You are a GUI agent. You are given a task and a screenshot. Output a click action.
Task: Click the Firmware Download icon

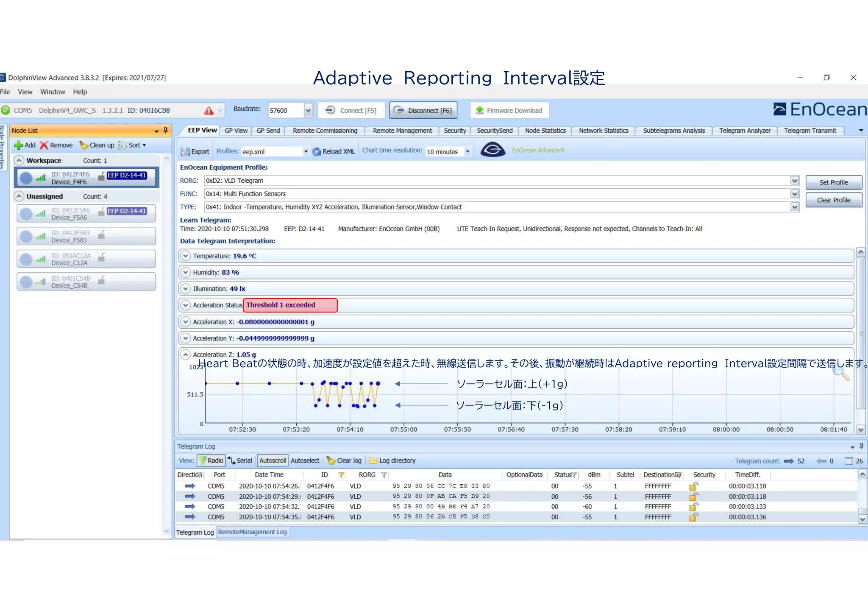point(480,110)
